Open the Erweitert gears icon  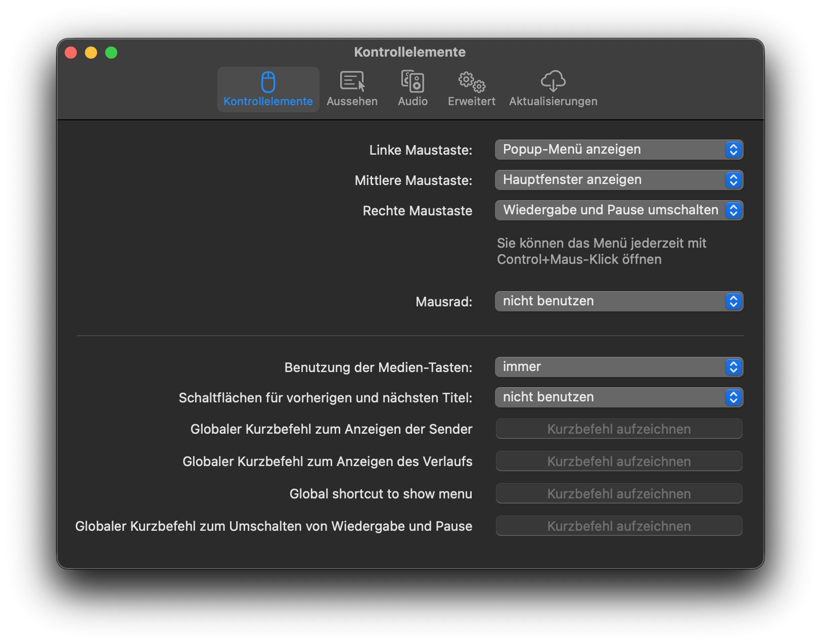click(471, 81)
